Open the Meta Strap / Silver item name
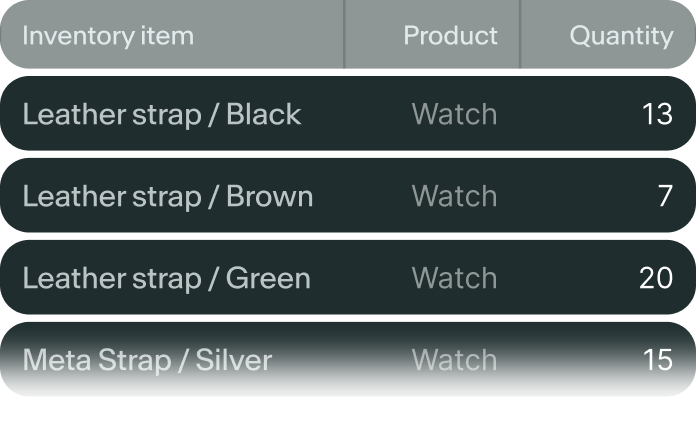 click(147, 361)
